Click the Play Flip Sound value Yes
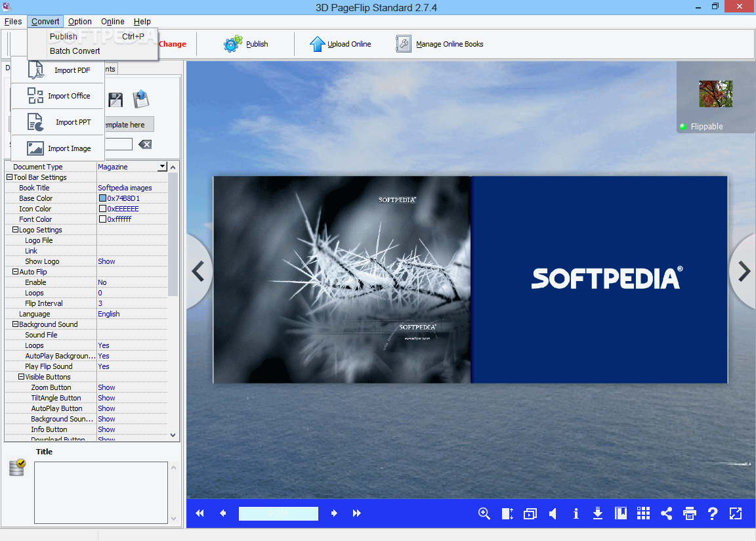Screen dimensions: 756x541 [x=104, y=366]
